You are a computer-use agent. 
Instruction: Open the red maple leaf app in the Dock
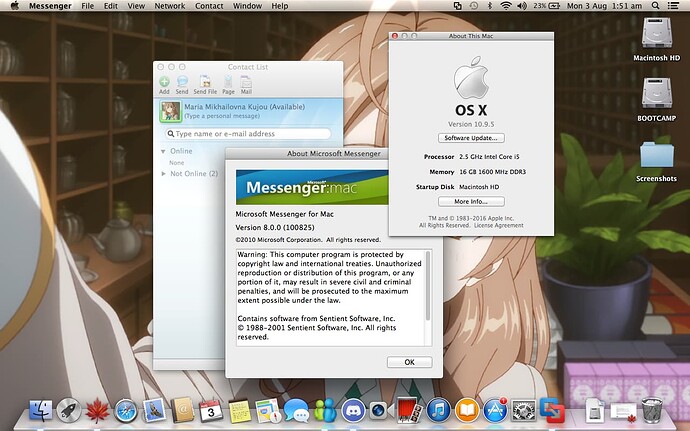point(97,411)
